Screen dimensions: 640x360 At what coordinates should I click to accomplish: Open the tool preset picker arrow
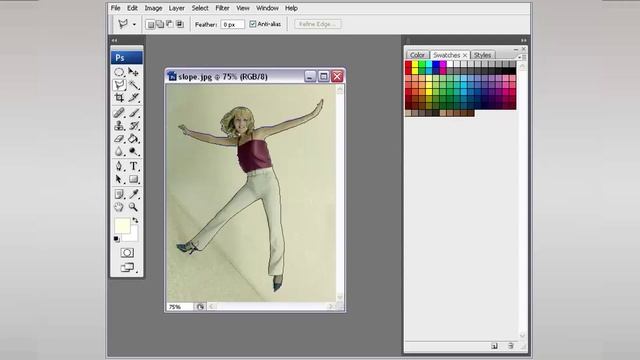click(x=134, y=24)
